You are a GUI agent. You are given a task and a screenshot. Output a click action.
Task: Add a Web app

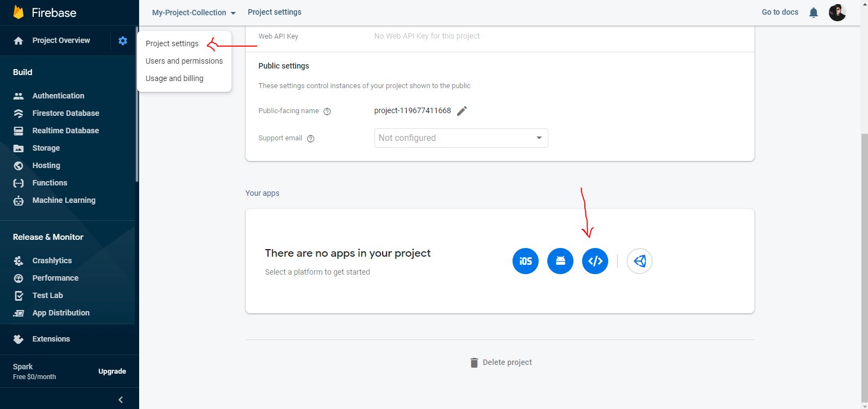[x=595, y=261]
